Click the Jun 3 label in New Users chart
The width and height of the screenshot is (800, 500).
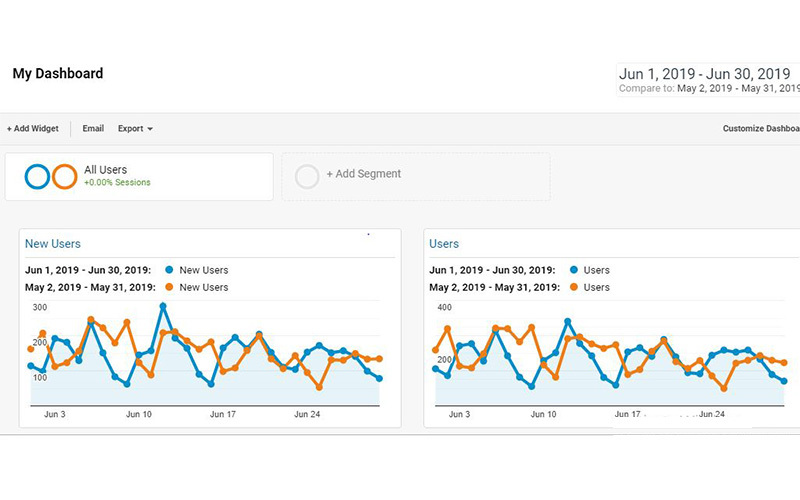tap(55, 414)
